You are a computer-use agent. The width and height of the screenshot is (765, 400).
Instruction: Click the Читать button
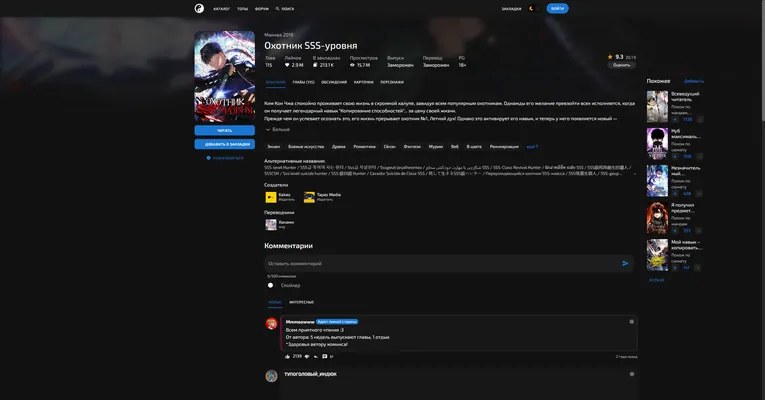(224, 131)
